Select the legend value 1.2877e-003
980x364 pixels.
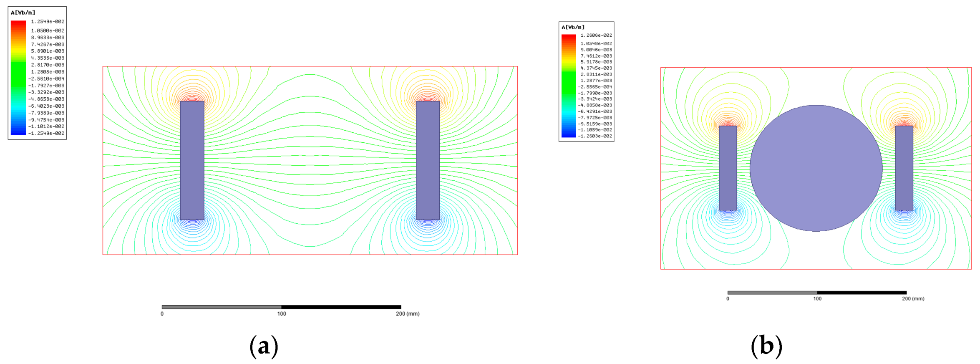[596, 81]
